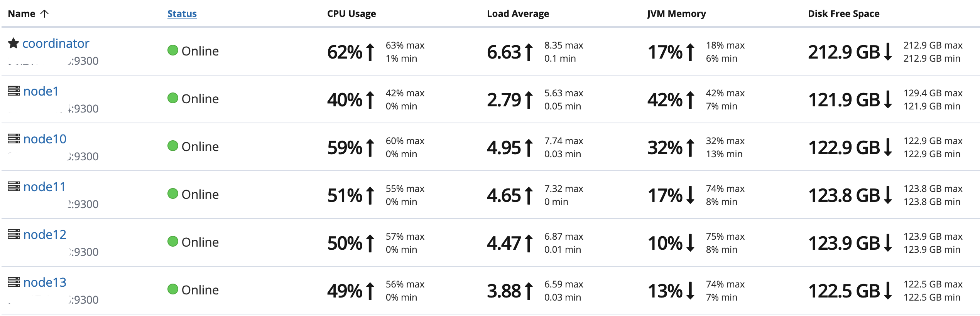Click the up arrow next to coordinator's 62% CPU
The image size is (980, 316).
(370, 52)
